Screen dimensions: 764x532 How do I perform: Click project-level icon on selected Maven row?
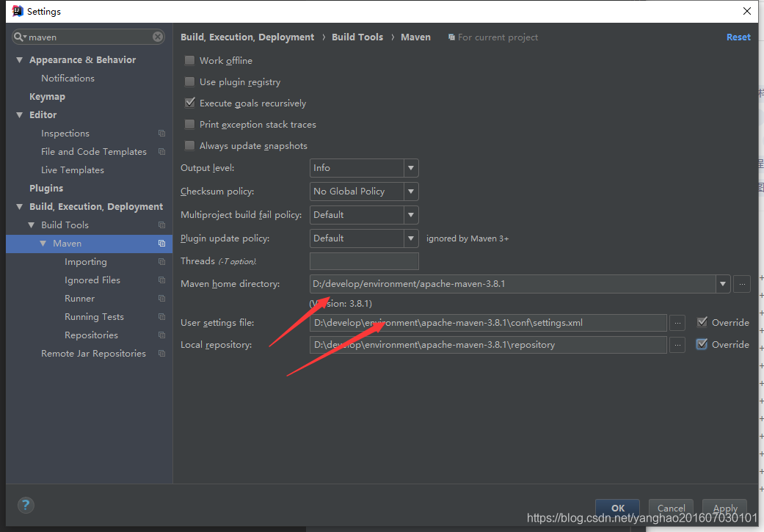pyautogui.click(x=161, y=243)
